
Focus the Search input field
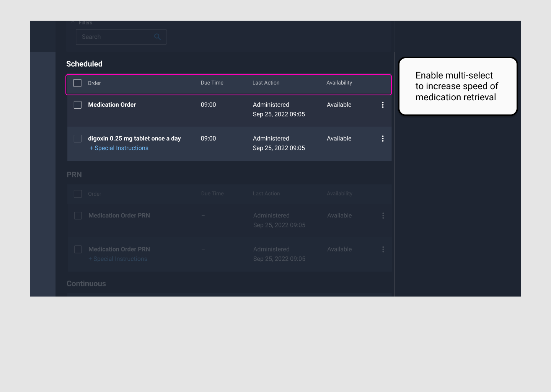[121, 37]
